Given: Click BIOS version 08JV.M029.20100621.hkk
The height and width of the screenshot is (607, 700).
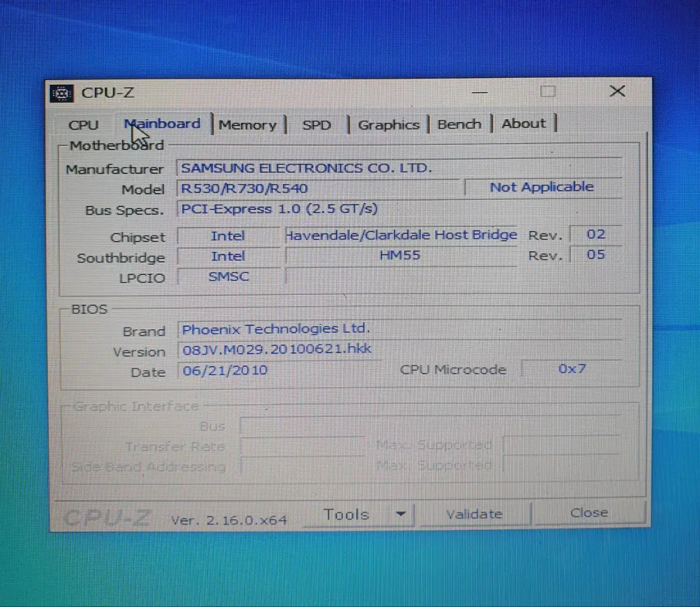Looking at the screenshot, I should click(400, 350).
